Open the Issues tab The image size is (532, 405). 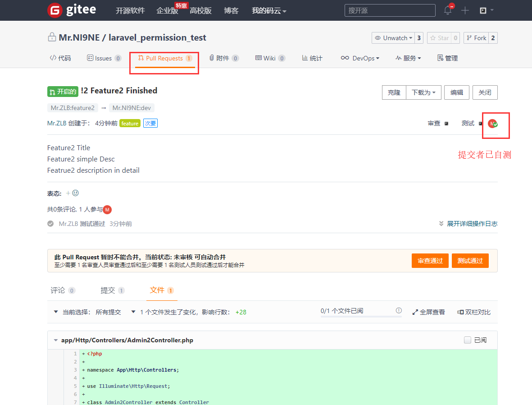[104, 58]
